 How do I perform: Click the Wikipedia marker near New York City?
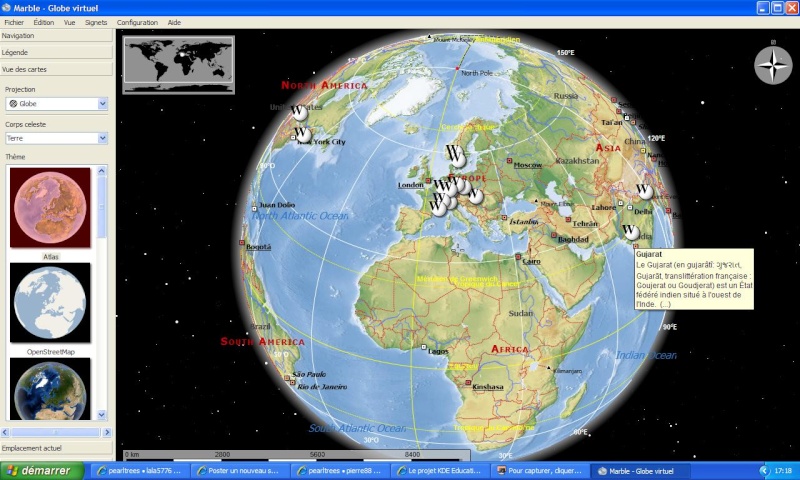[x=302, y=134]
